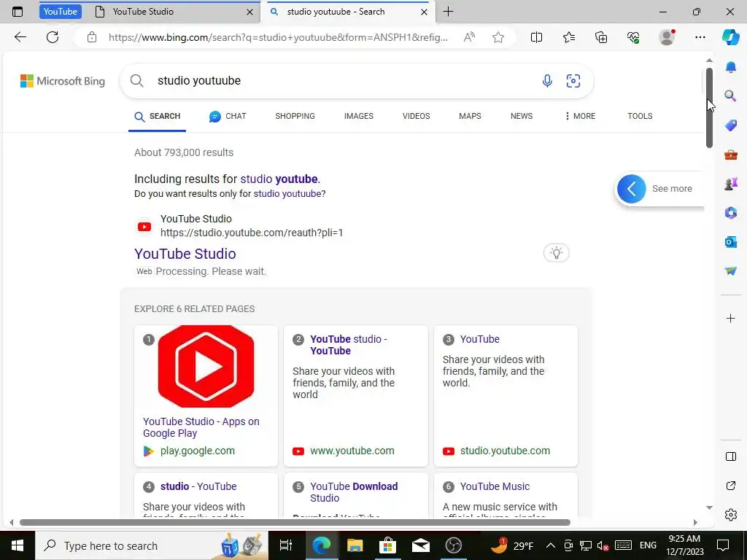Image resolution: width=747 pixels, height=560 pixels.
Task: Open Microsoft 365 icon in sidebar
Action: [x=731, y=213]
